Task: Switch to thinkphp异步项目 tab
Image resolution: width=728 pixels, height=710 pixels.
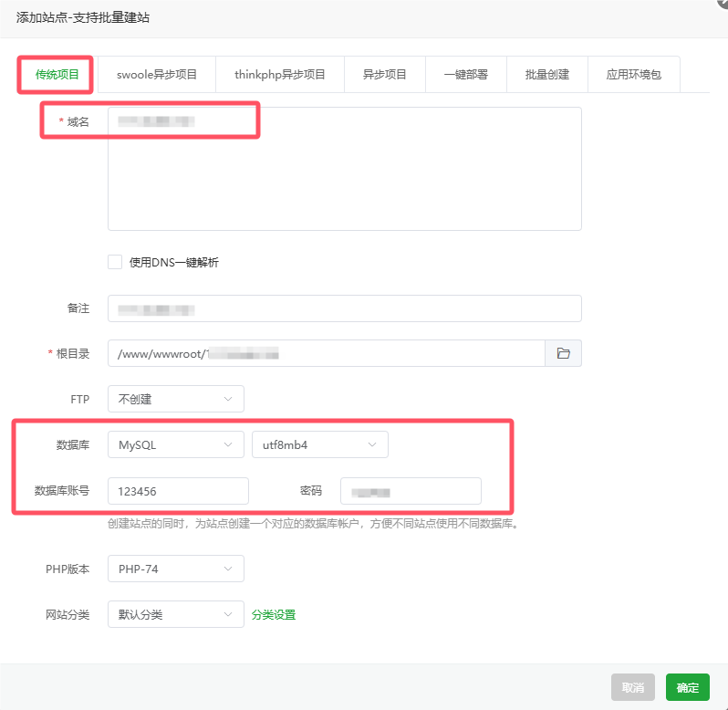Action: (x=279, y=75)
